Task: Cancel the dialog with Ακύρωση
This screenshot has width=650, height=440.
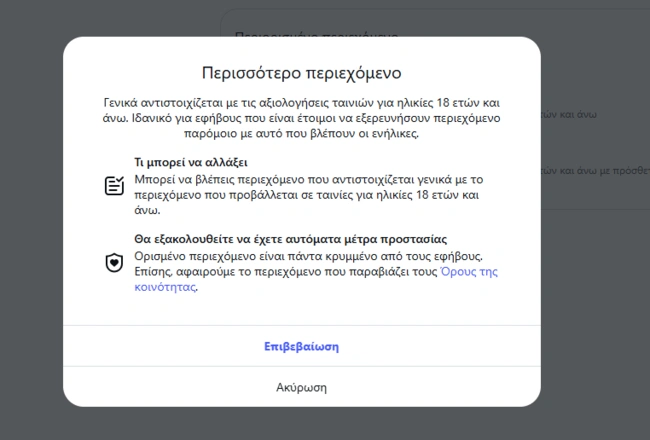Action: [x=301, y=387]
